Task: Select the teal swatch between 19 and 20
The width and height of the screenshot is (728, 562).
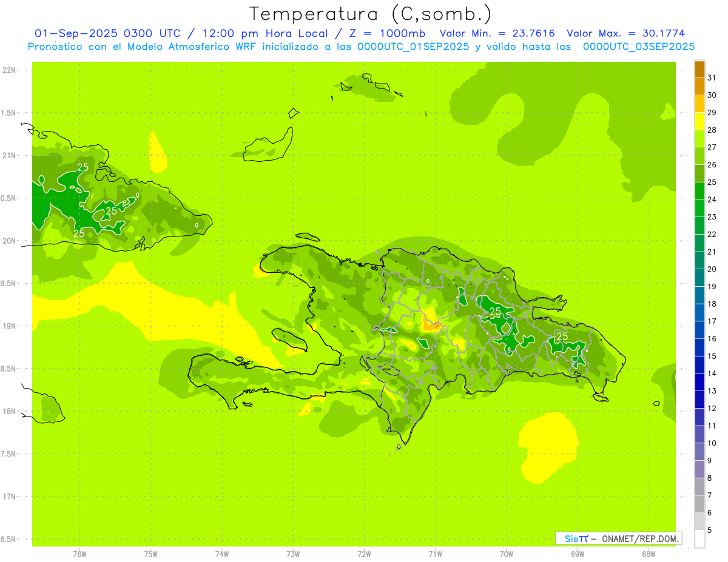Action: tap(699, 278)
